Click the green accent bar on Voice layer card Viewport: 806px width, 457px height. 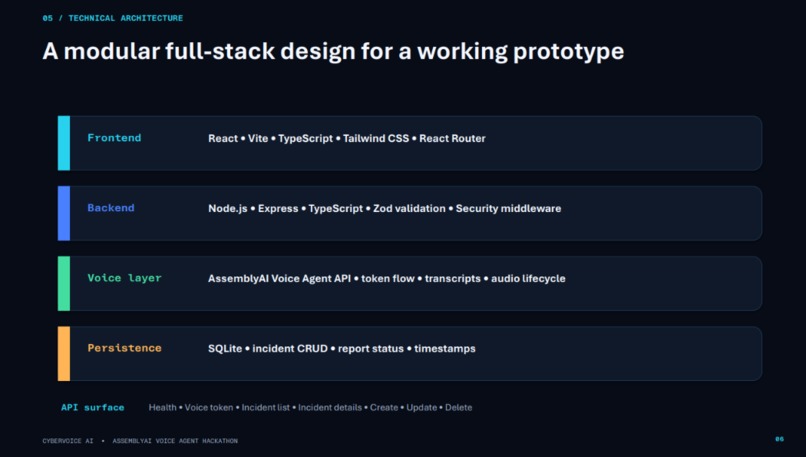[64, 283]
